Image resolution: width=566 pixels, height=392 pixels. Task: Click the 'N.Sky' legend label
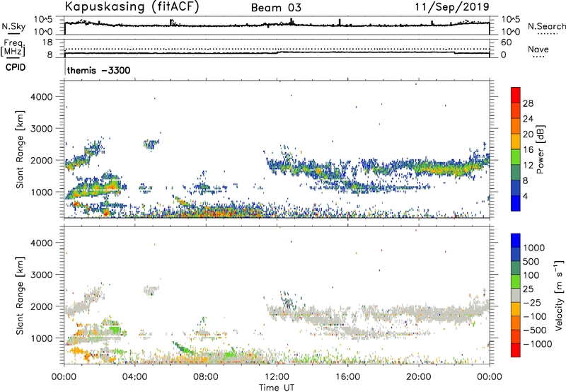pos(13,26)
